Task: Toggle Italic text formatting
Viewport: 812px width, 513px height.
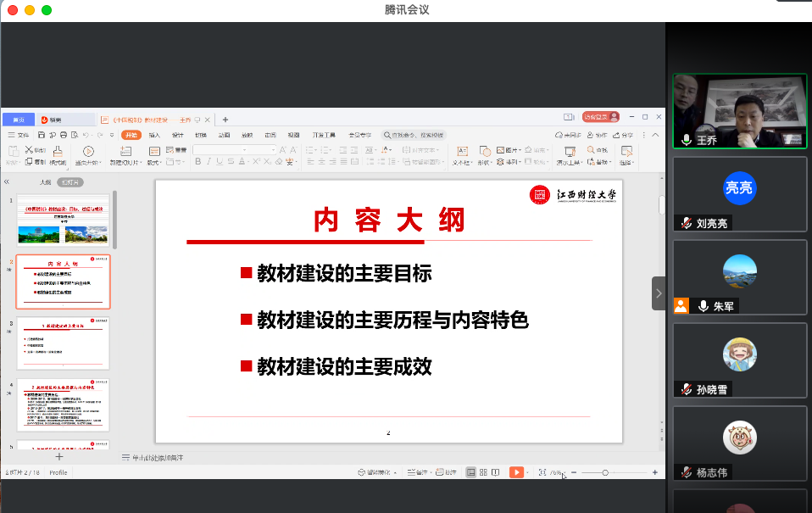Action: (209, 161)
